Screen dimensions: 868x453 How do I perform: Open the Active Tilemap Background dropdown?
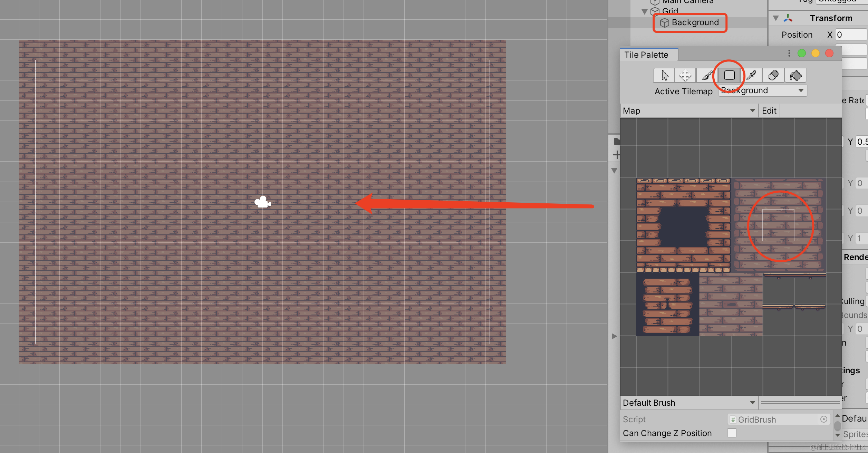[x=763, y=90]
